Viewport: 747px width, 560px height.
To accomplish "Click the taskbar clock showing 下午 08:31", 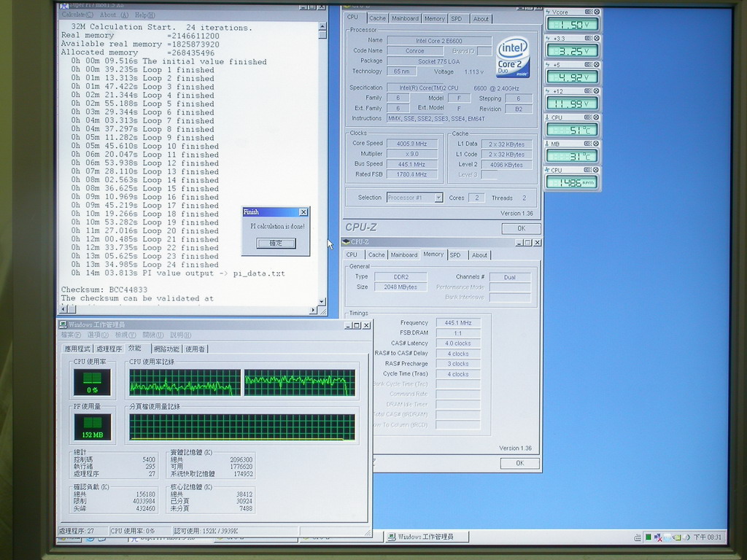I will click(x=708, y=537).
